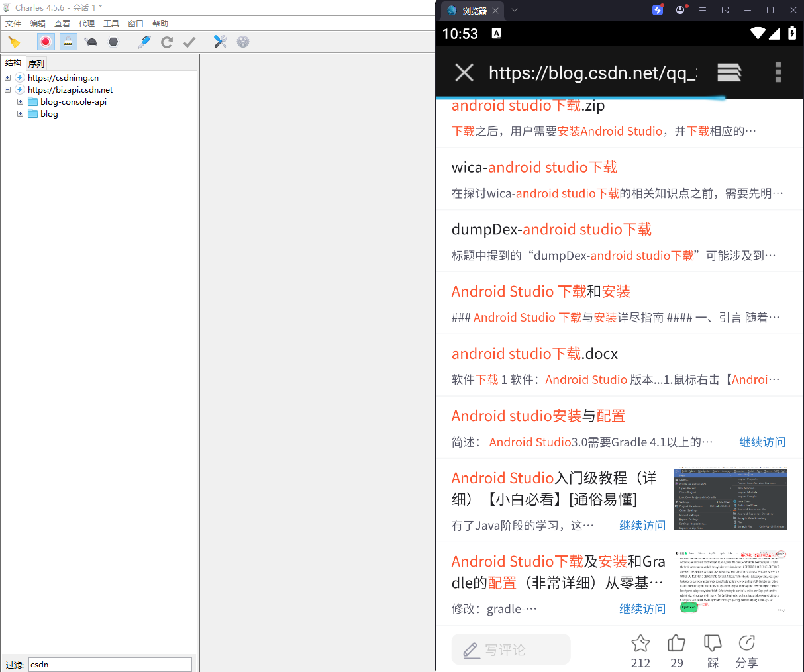Click the folder icon of blog-console-api
The width and height of the screenshot is (804, 672).
pos(32,101)
